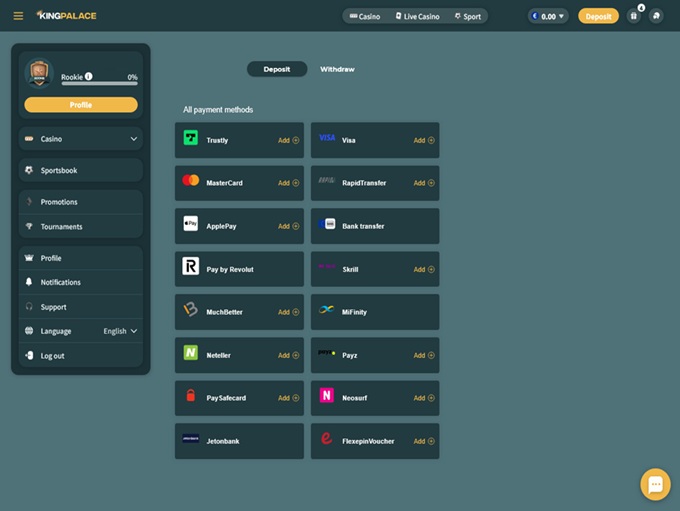
Task: Click the Rookie info icon
Action: 89,76
